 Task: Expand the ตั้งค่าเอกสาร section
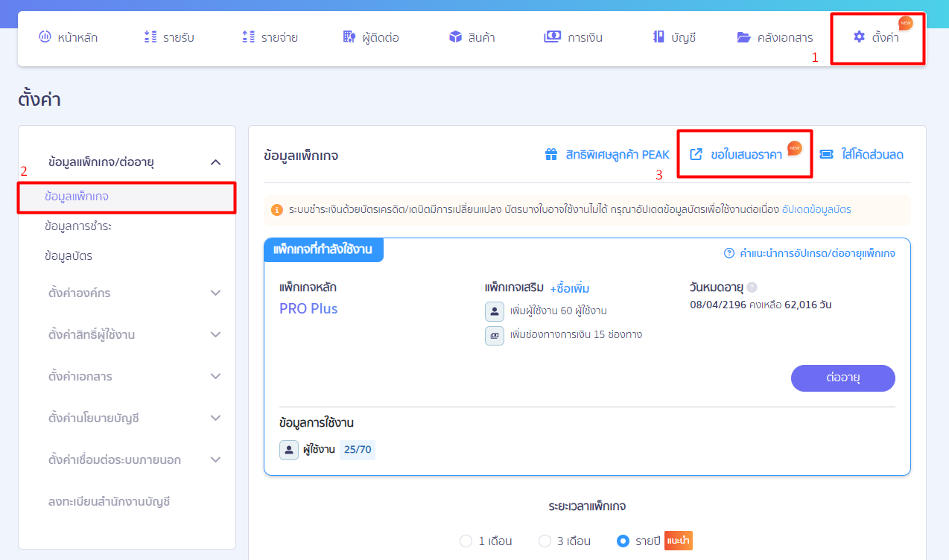(x=215, y=376)
